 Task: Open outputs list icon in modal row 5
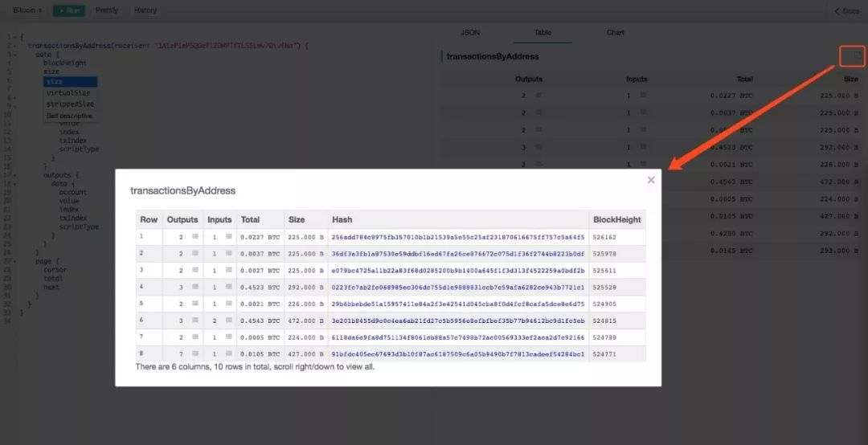[195, 304]
